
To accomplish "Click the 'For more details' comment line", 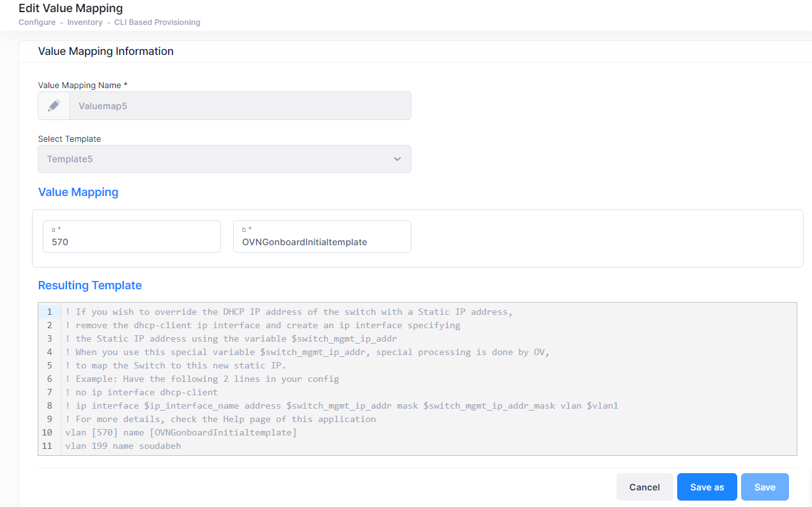I will coord(220,420).
